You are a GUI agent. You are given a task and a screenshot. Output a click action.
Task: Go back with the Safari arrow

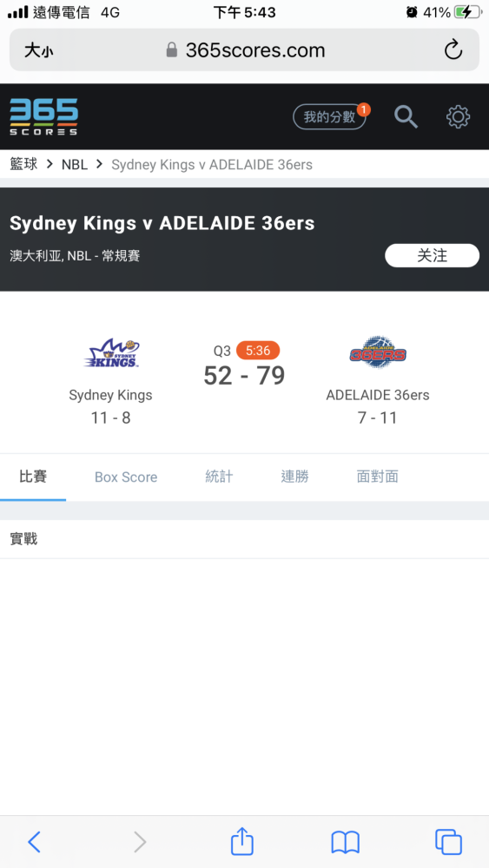35,842
